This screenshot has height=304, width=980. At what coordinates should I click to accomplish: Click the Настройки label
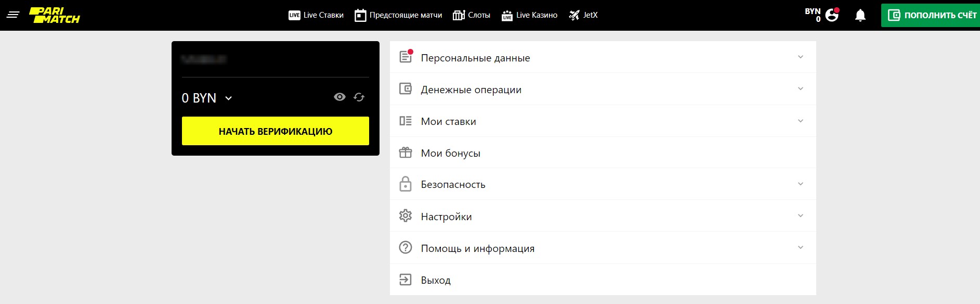pyautogui.click(x=447, y=217)
